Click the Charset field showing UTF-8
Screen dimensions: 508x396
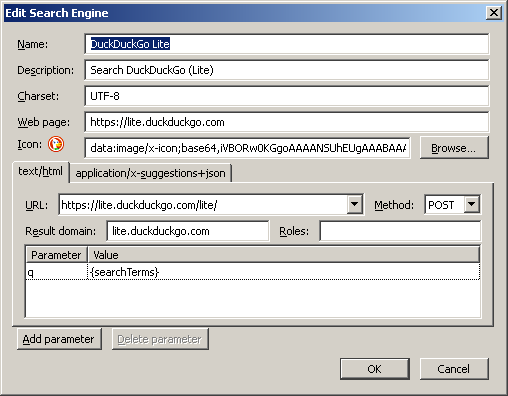(x=287, y=96)
